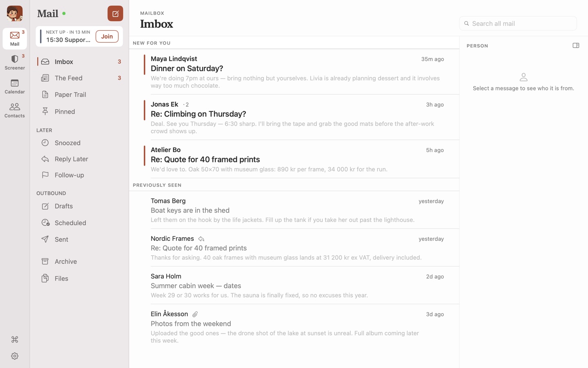588x368 pixels.
Task: Click the Search all mail field
Action: 518,23
